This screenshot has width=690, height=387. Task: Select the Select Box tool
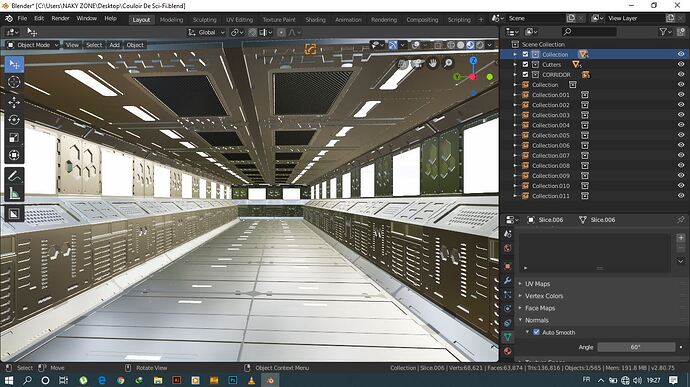tap(14, 65)
